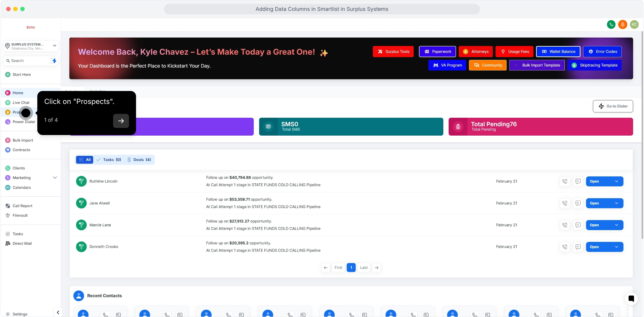Click the sidebar Search field

pos(28,61)
